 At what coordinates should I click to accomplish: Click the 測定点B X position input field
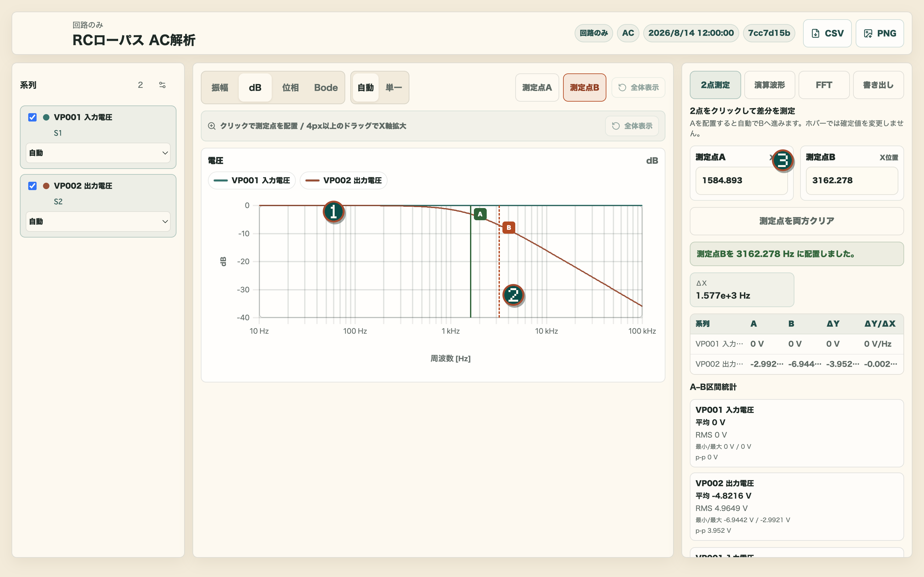(x=852, y=180)
